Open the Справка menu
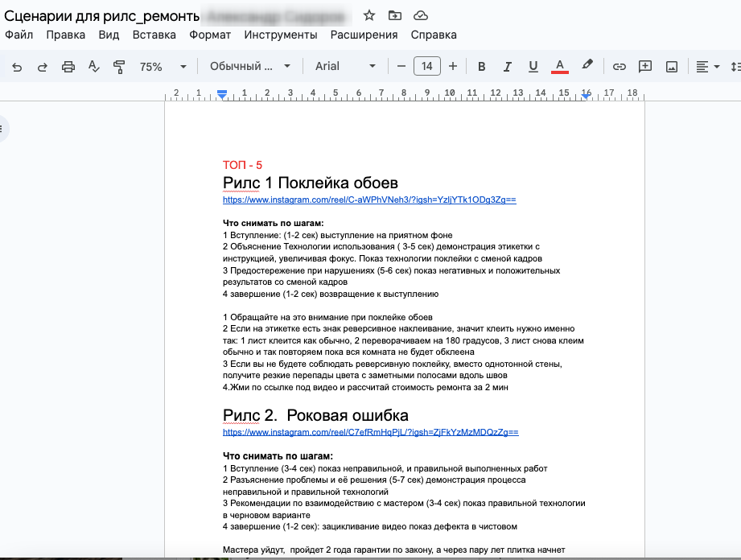 (434, 35)
